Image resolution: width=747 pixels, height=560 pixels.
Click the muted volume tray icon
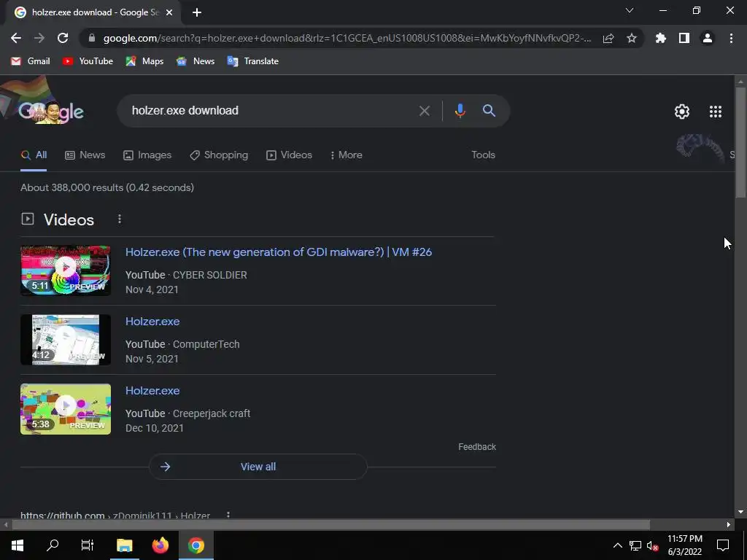click(652, 545)
